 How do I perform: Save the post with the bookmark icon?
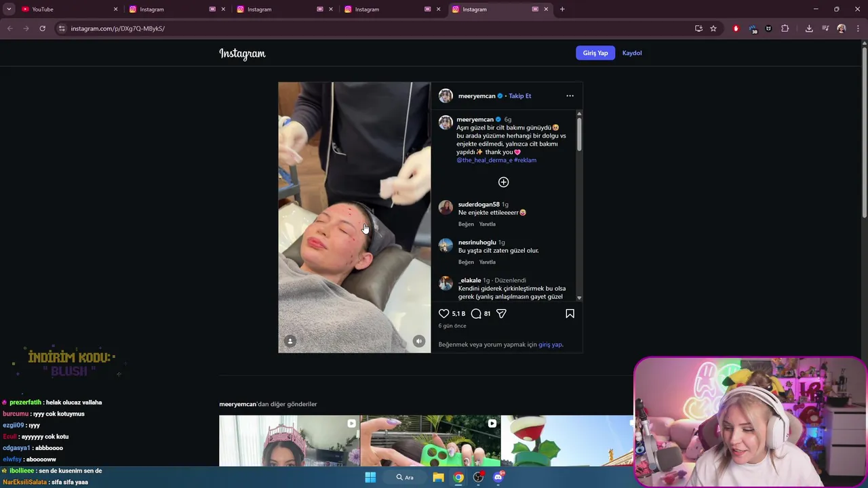pos(570,314)
